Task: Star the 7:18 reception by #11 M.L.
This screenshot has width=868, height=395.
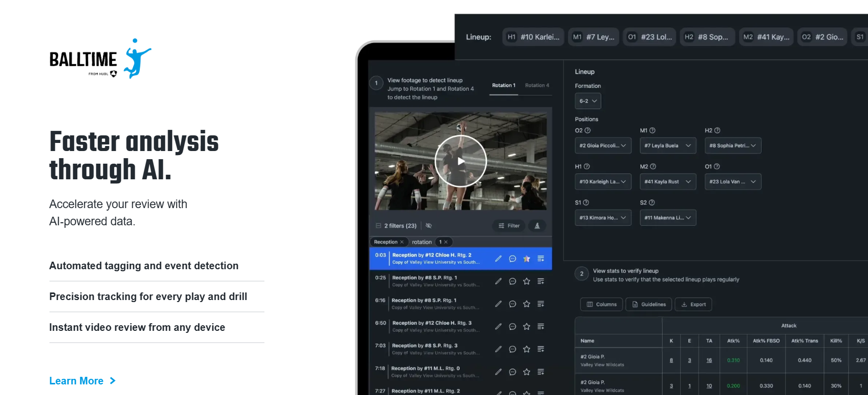Action: 526,372
